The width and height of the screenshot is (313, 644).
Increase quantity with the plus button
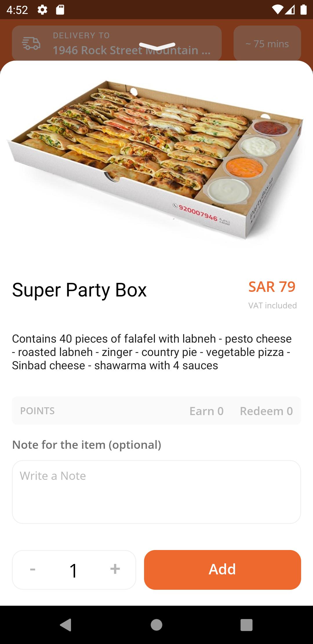pyautogui.click(x=115, y=569)
